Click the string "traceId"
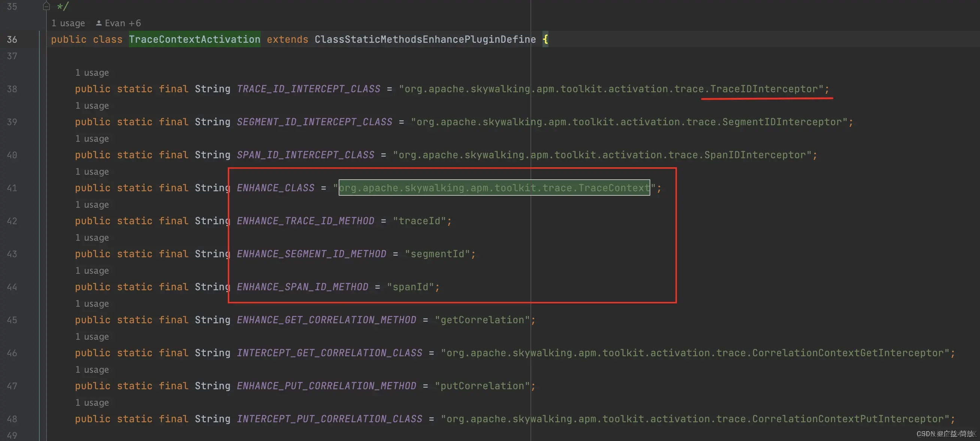This screenshot has height=441, width=980. pyautogui.click(x=419, y=221)
